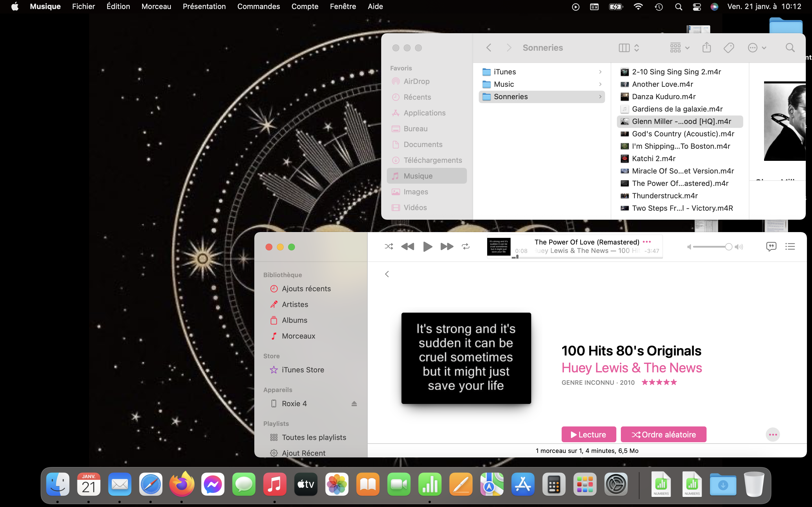The height and width of the screenshot is (507, 812).
Task: Click the play button in Music
Action: pyautogui.click(x=427, y=247)
